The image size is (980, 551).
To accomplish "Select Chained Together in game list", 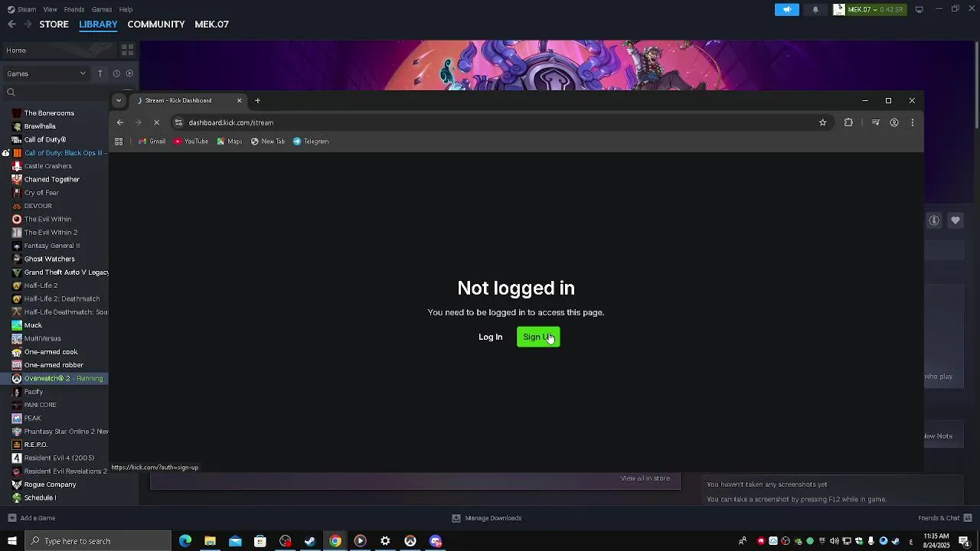I will 51,179.
